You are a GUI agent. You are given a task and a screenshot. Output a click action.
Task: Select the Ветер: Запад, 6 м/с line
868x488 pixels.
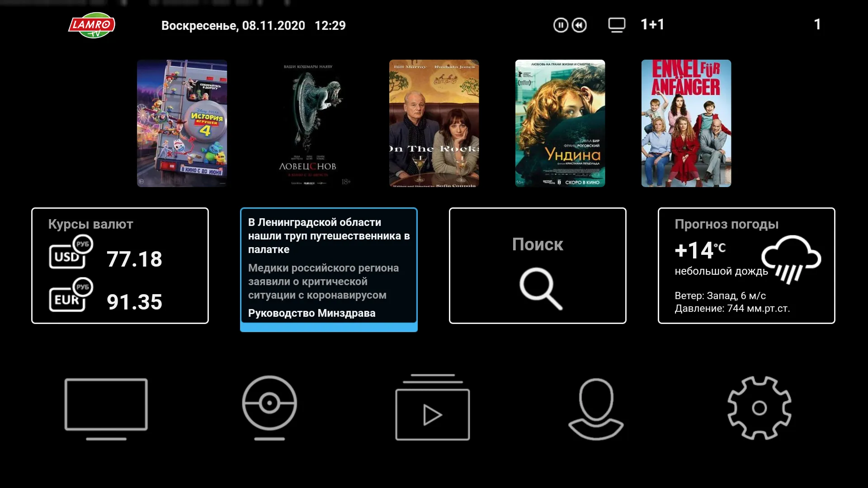tap(720, 296)
